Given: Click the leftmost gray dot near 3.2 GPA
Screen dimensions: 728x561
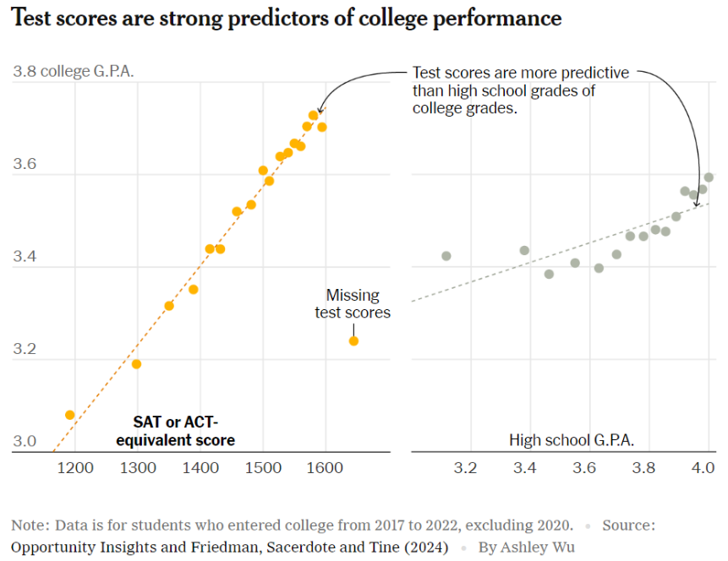Looking at the screenshot, I should pyautogui.click(x=446, y=256).
